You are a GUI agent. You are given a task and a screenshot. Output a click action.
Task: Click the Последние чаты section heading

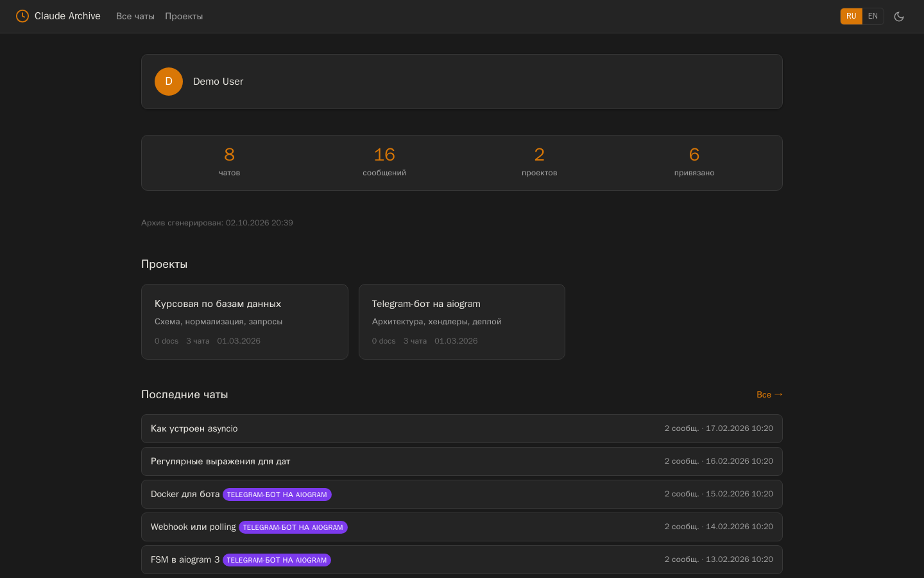[x=185, y=394]
